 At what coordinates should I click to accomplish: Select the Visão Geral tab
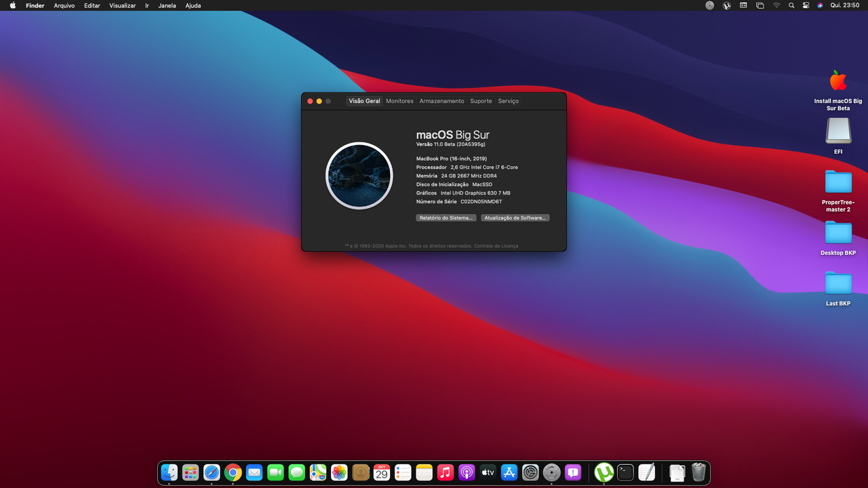tap(365, 101)
